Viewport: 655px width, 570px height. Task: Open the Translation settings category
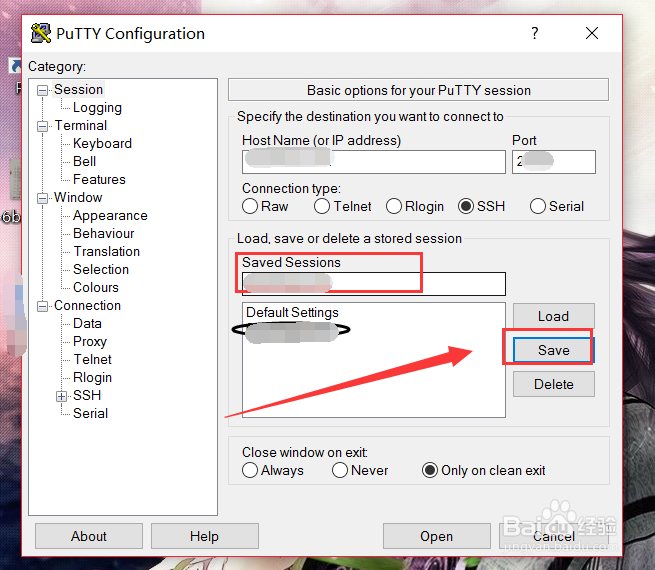point(107,251)
